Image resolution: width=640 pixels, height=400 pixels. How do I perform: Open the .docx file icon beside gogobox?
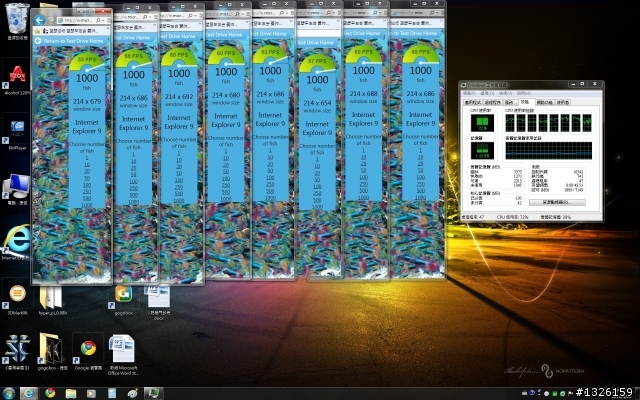[x=158, y=302]
